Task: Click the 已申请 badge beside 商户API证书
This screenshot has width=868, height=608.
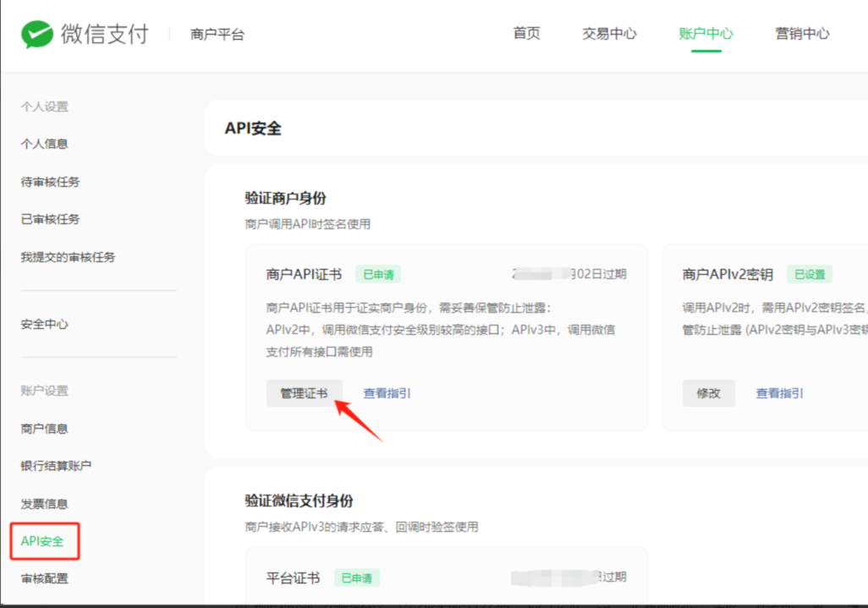Action: 378,274
